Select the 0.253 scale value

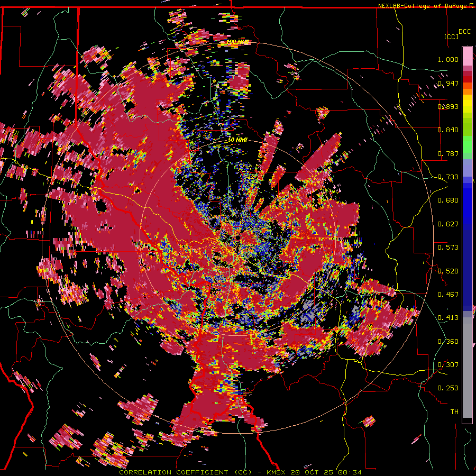click(448, 388)
